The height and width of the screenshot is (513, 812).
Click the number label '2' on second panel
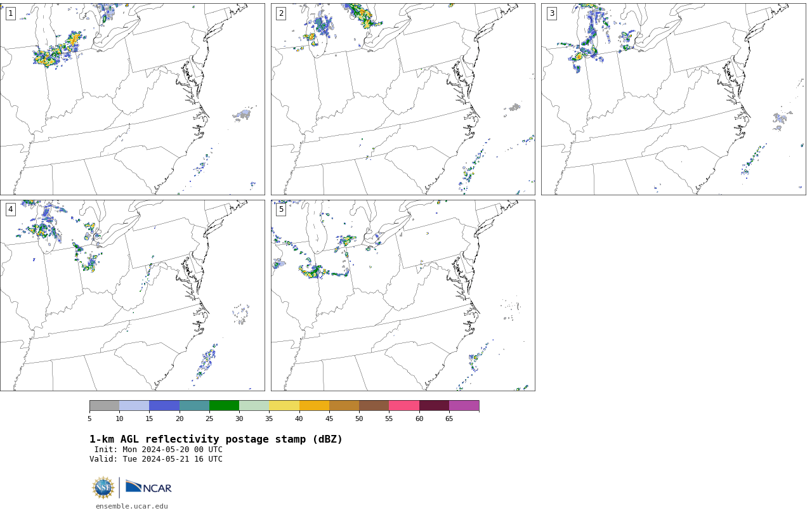pyautogui.click(x=281, y=13)
